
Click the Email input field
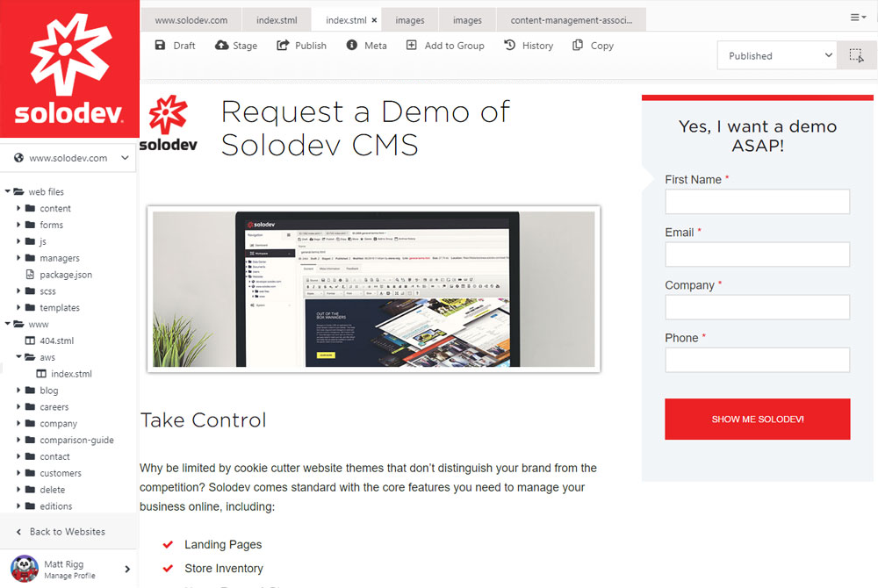(x=757, y=255)
